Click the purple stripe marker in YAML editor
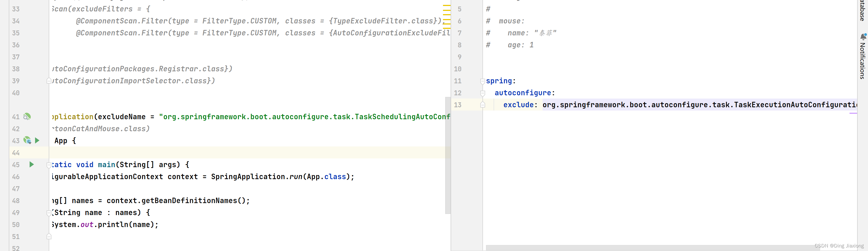This screenshot has height=251, width=868. tap(853, 114)
